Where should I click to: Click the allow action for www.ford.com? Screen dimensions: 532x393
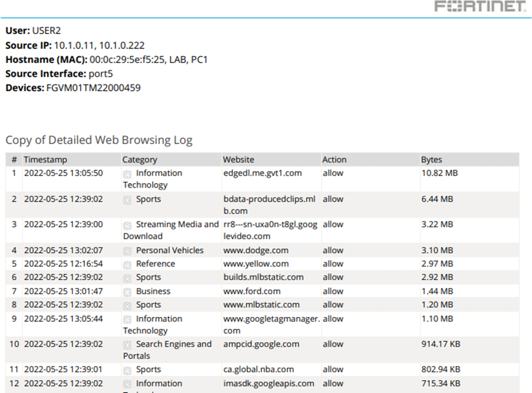[333, 291]
